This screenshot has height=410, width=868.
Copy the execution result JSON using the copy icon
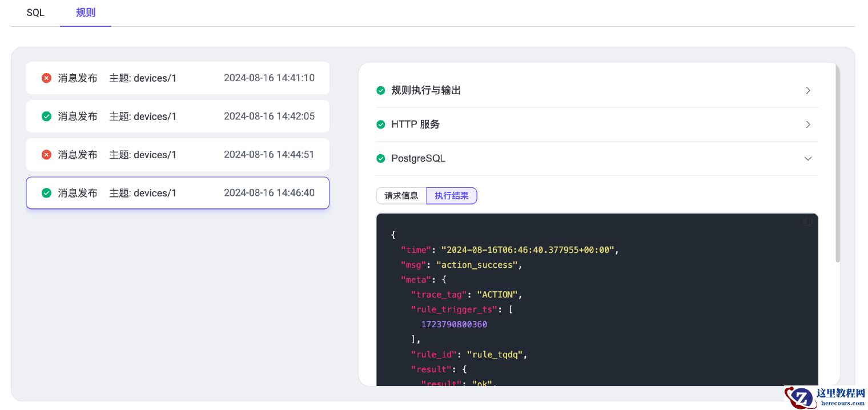pyautogui.click(x=808, y=222)
